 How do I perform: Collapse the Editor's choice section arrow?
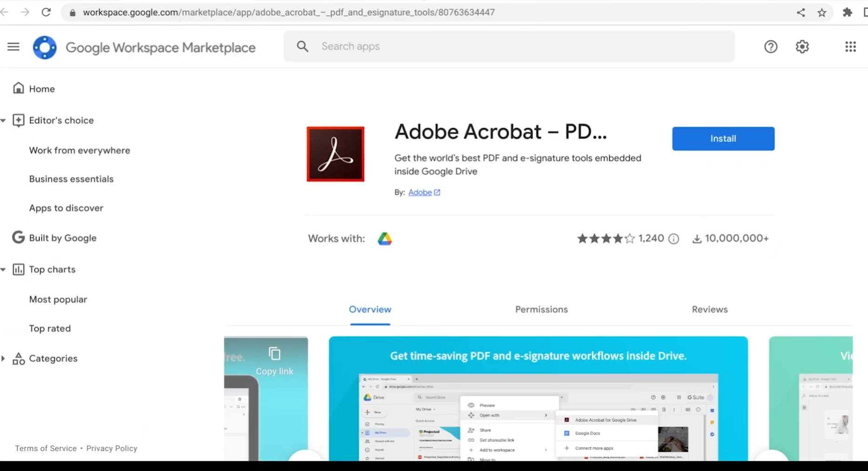pyautogui.click(x=3, y=120)
